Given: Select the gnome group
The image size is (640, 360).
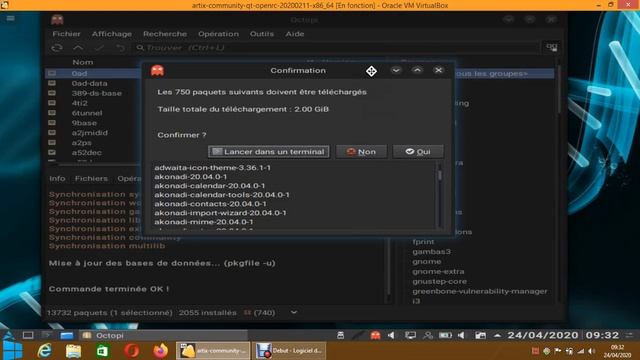Looking at the screenshot, I should (427, 261).
